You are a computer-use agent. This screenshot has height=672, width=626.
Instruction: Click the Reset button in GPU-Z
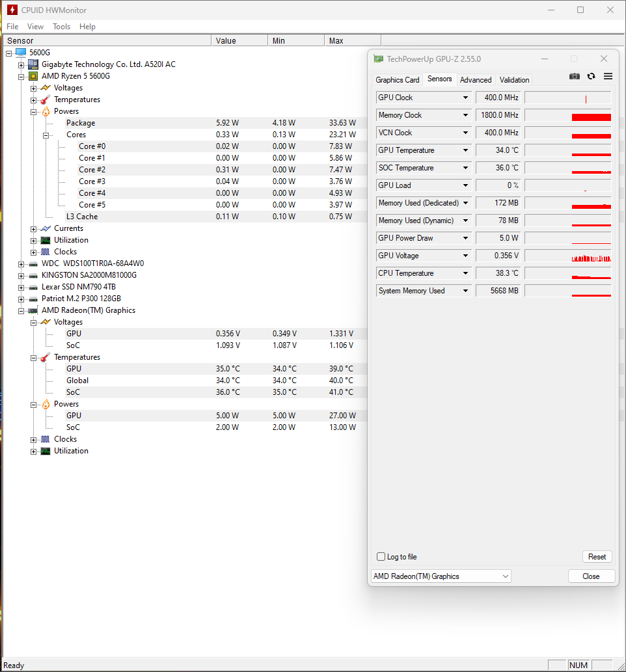tap(597, 557)
